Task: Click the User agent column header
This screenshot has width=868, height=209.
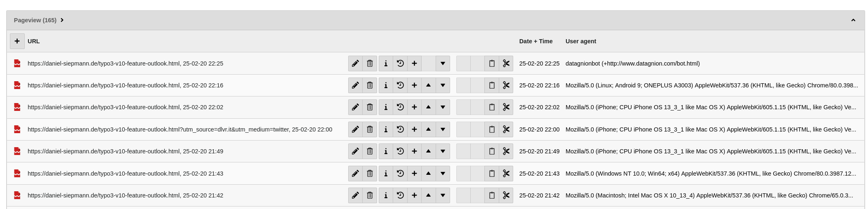Action: point(580,41)
